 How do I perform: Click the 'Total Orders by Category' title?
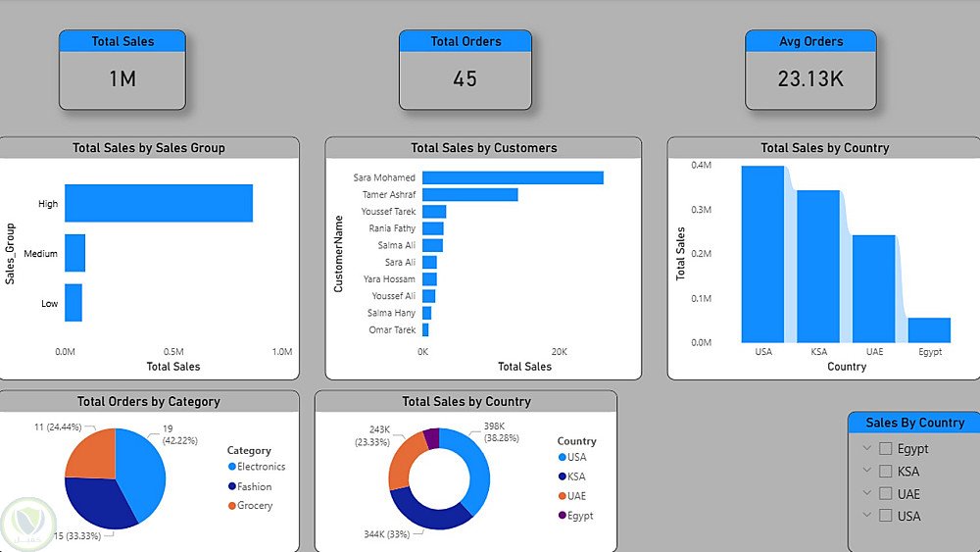pos(149,401)
